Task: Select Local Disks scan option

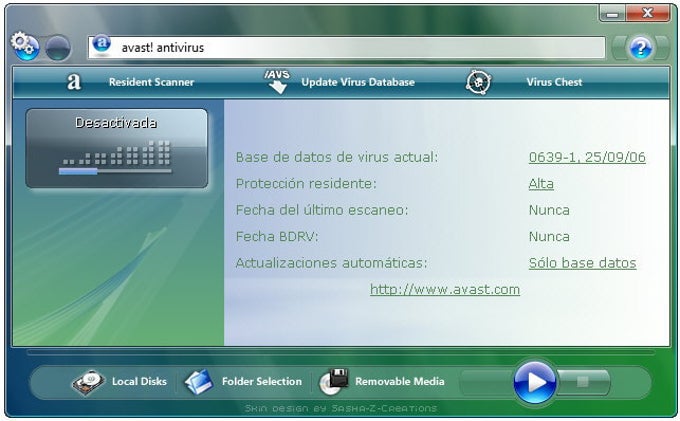Action: coord(139,382)
